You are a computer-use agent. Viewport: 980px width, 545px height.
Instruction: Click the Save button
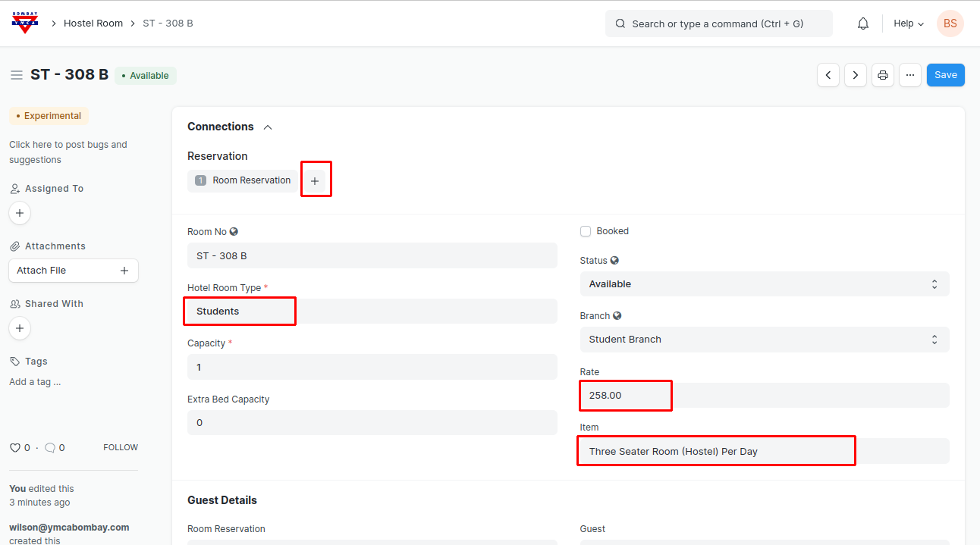coord(945,75)
